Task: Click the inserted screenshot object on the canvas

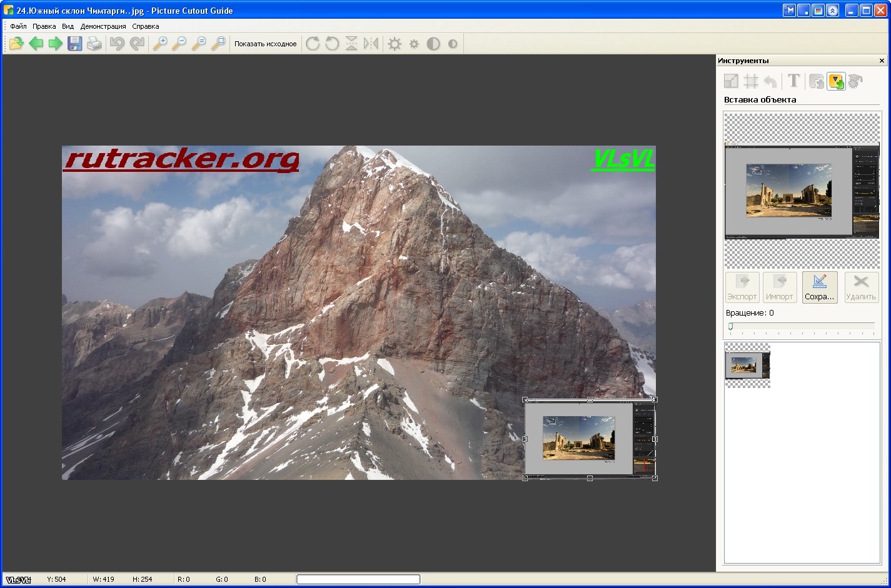Action: (590, 439)
